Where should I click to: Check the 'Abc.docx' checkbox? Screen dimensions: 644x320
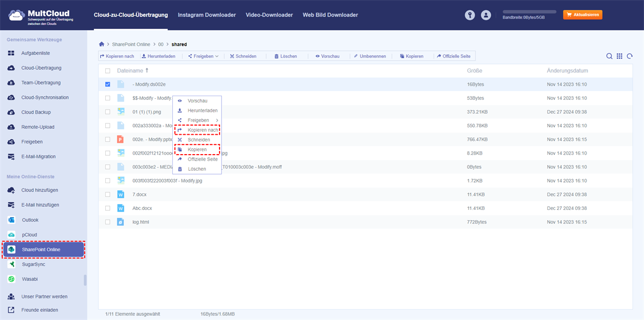108,208
